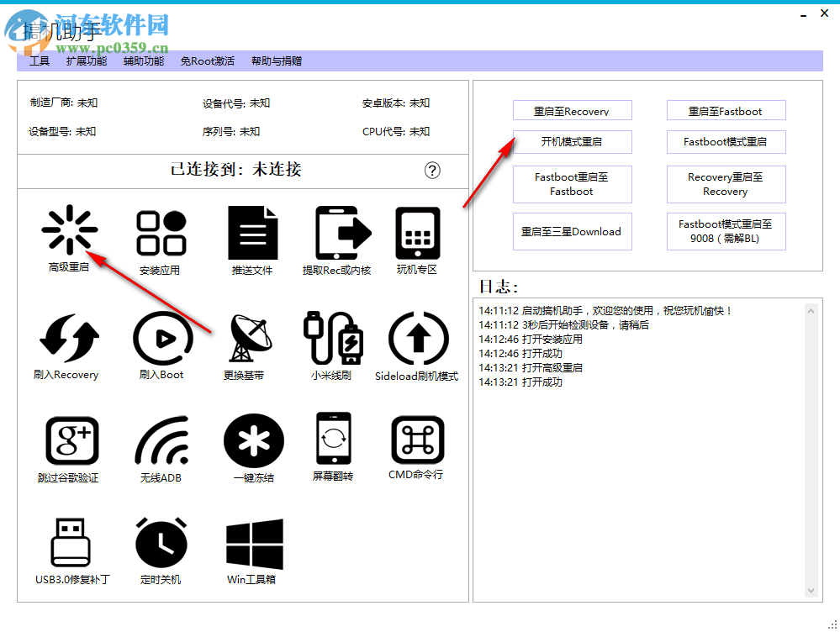840x632 pixels.
Task: Open the 更换基带 satellite dish icon
Action: [x=251, y=339]
